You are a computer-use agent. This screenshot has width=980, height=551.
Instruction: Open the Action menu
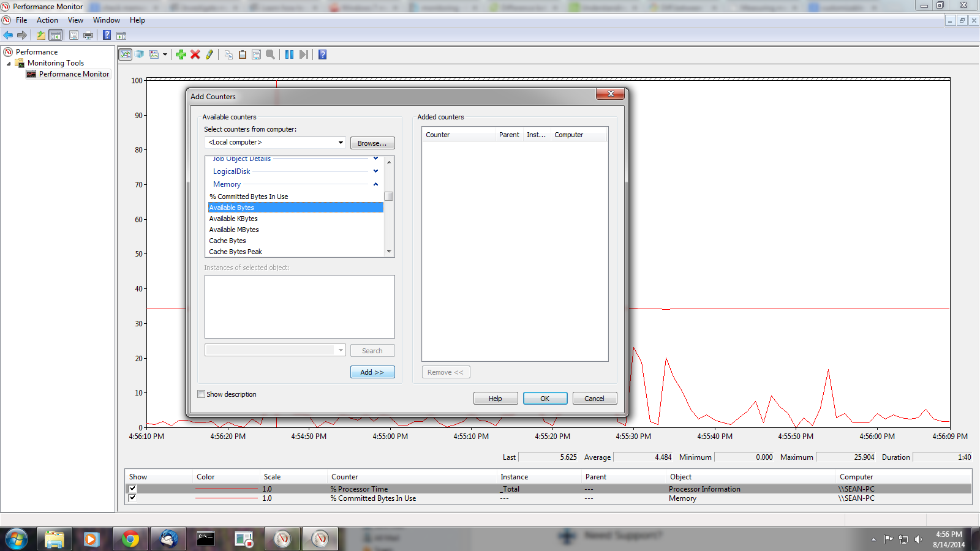click(x=47, y=20)
